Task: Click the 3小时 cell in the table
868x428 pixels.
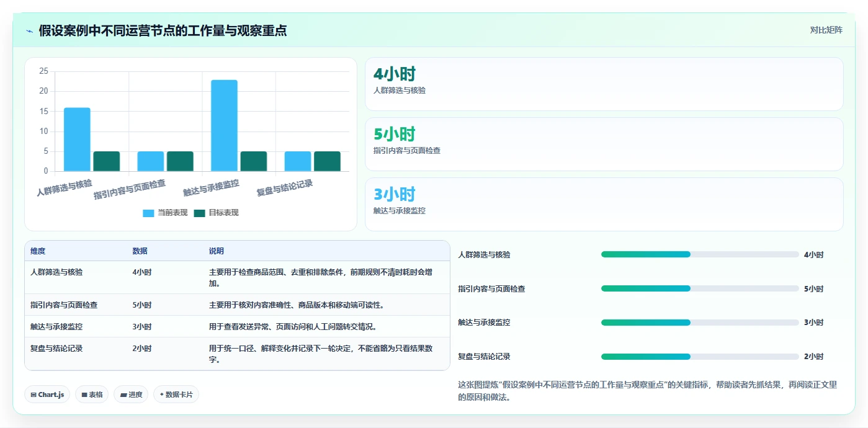Action: pyautogui.click(x=141, y=327)
